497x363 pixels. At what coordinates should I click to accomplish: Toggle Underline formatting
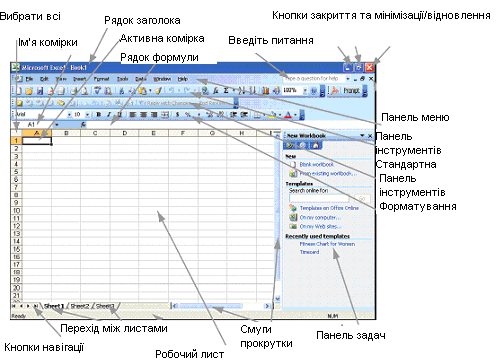point(119,115)
